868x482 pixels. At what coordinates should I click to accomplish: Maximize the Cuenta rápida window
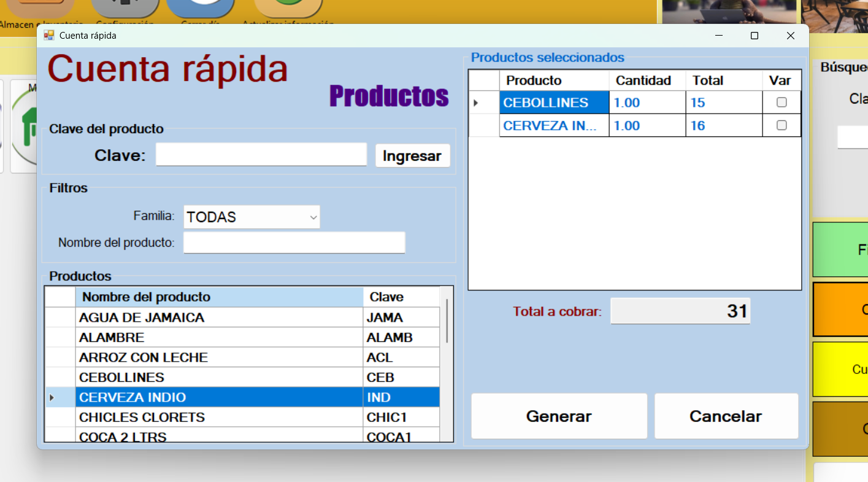(x=755, y=36)
